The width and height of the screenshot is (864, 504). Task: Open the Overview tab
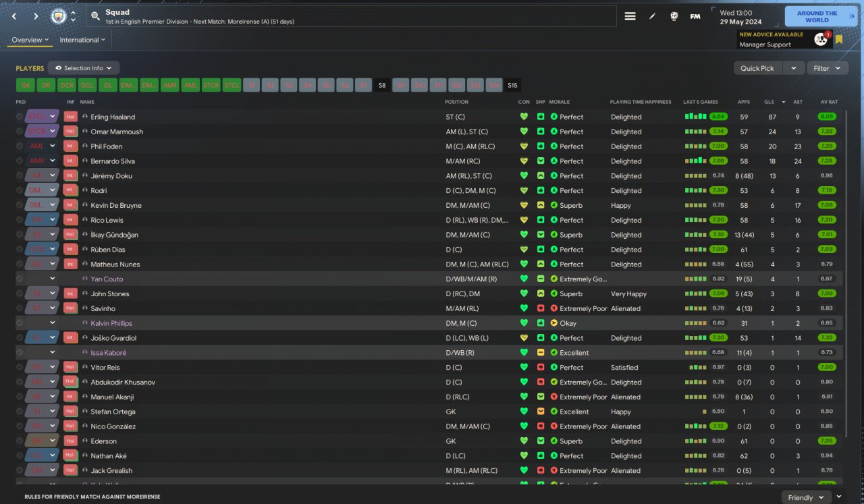point(30,40)
